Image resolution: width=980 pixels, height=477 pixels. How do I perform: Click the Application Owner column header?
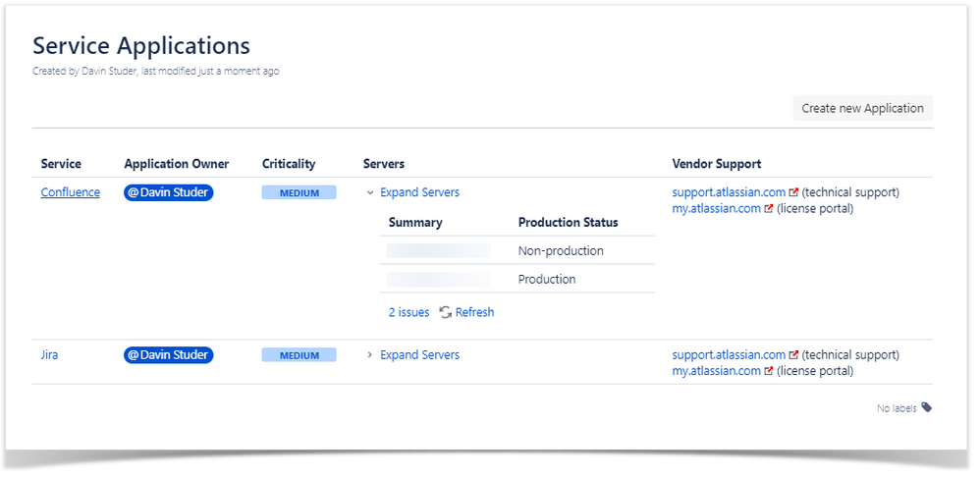tap(176, 164)
